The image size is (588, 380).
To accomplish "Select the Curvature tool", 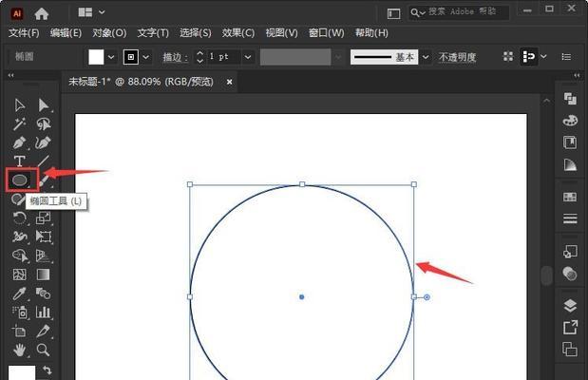I will 44,142.
